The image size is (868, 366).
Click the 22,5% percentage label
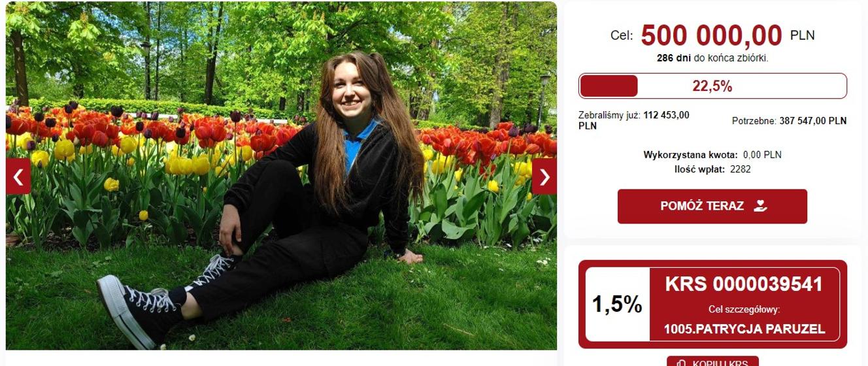pos(712,86)
